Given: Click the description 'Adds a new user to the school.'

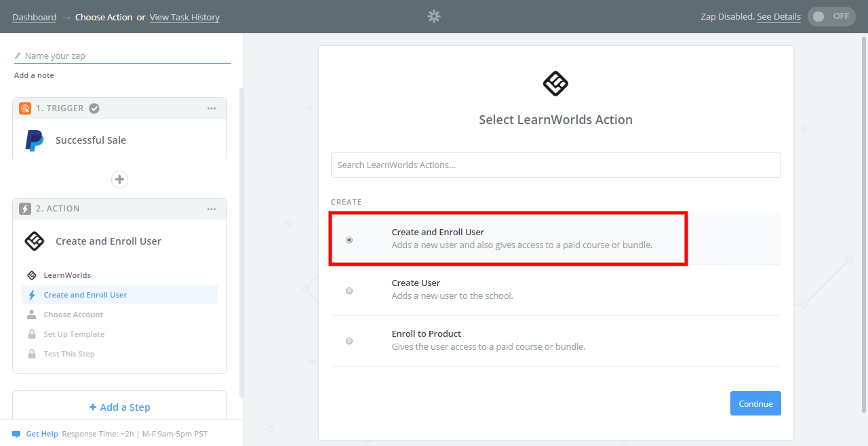Looking at the screenshot, I should (x=452, y=296).
